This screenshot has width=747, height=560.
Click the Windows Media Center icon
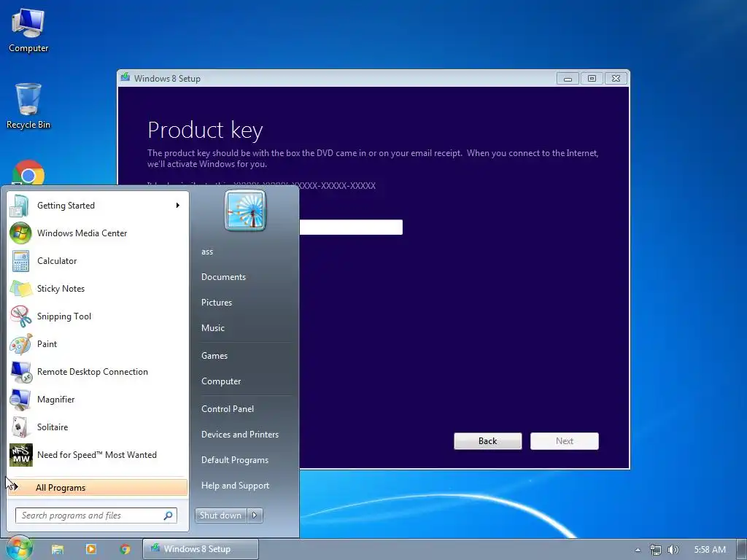[20, 233]
